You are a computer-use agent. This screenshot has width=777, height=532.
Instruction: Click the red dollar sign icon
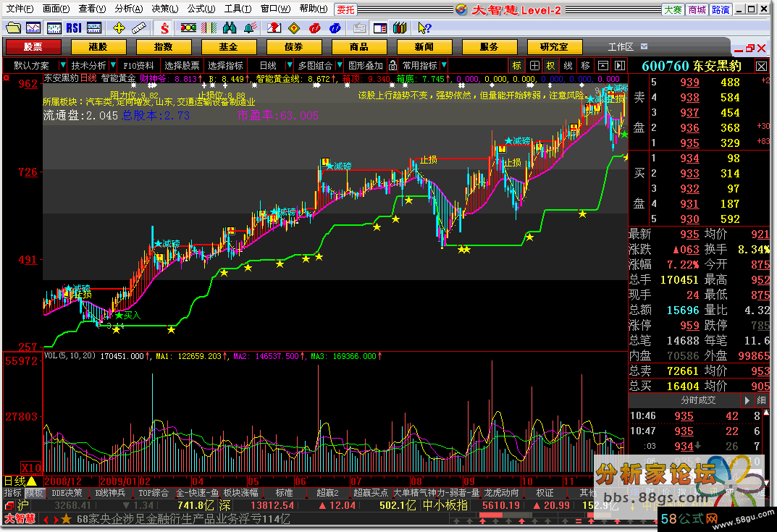click(x=164, y=28)
